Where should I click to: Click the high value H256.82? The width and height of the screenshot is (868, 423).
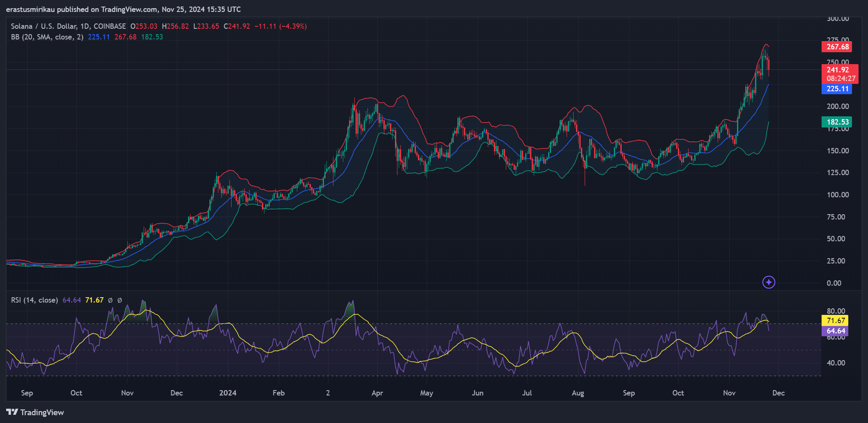[x=175, y=26]
